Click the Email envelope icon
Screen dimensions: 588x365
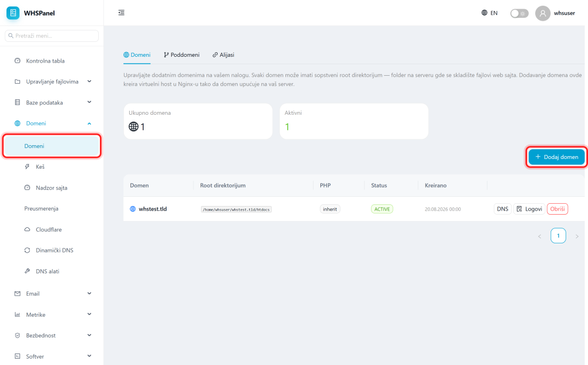(17, 294)
